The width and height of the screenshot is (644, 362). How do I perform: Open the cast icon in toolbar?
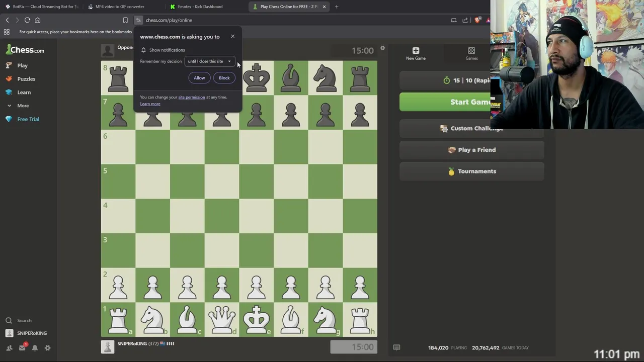pyautogui.click(x=454, y=20)
